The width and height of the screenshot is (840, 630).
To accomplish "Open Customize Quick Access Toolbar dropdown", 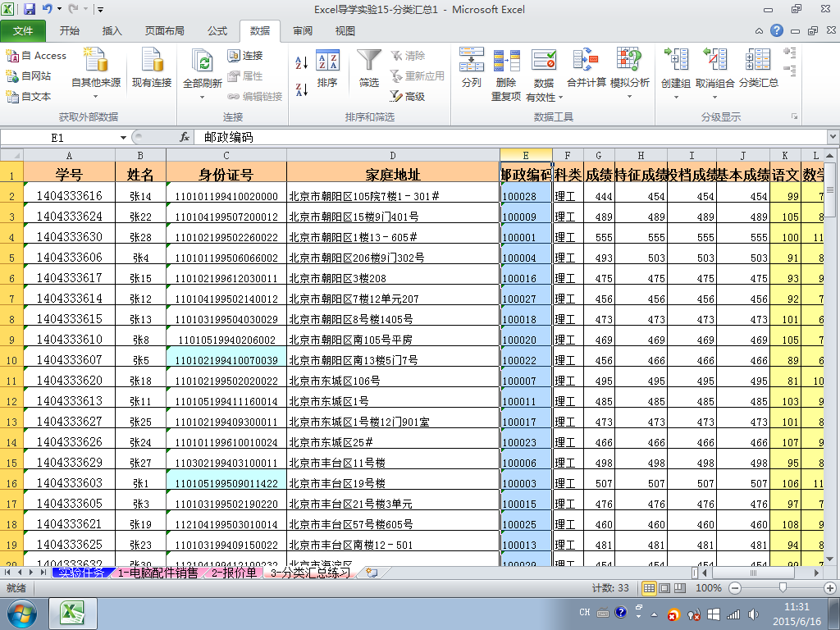I will 100,9.
